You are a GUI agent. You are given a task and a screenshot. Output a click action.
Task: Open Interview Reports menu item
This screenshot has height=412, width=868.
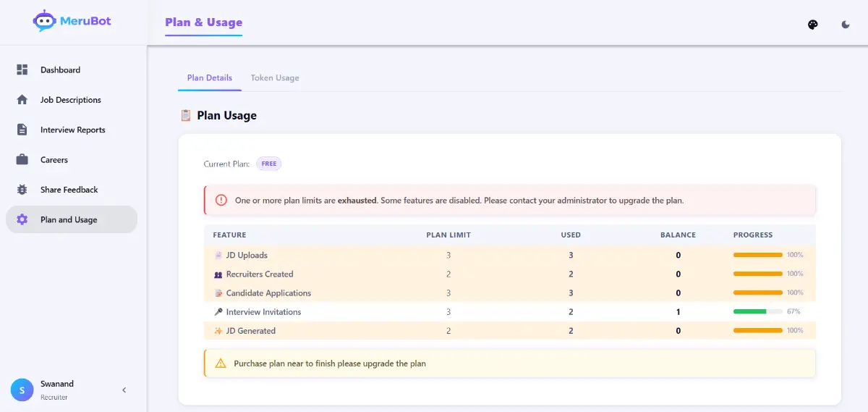click(x=72, y=130)
